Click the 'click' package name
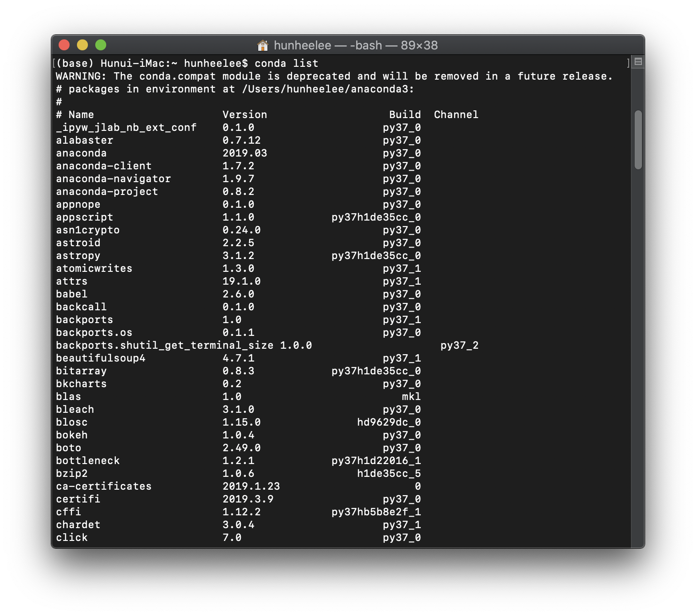The height and width of the screenshot is (616, 696). pos(72,537)
